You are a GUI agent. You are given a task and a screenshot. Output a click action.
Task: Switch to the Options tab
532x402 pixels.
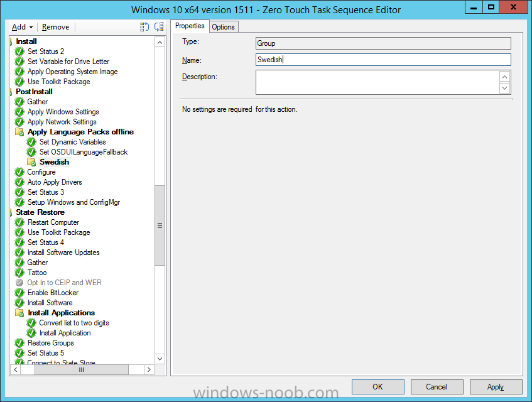click(223, 27)
